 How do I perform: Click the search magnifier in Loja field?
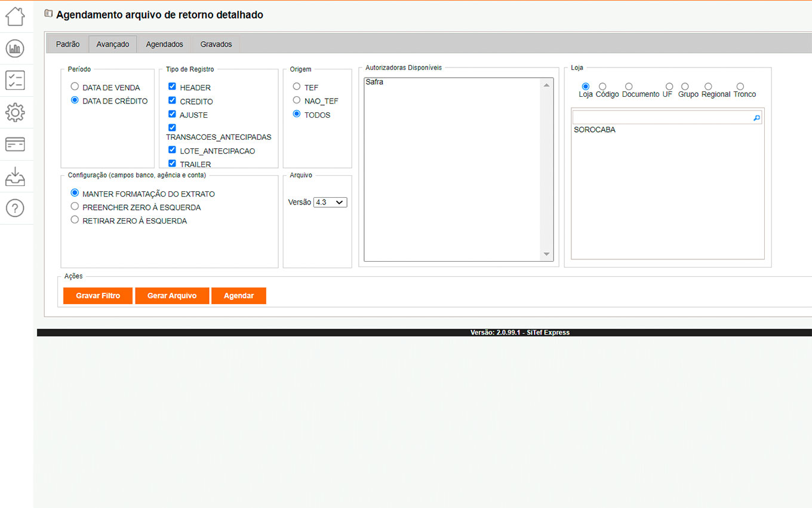pyautogui.click(x=756, y=118)
